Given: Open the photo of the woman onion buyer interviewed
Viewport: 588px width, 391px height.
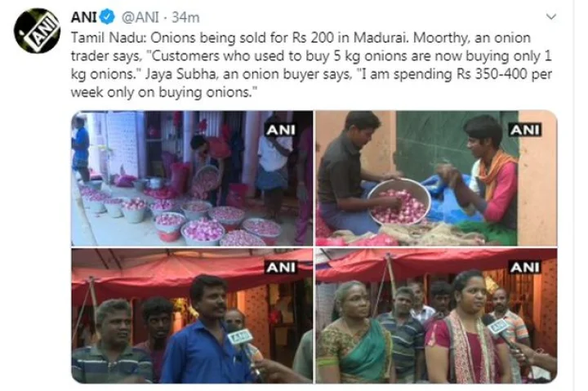Looking at the screenshot, I should pos(436,316).
